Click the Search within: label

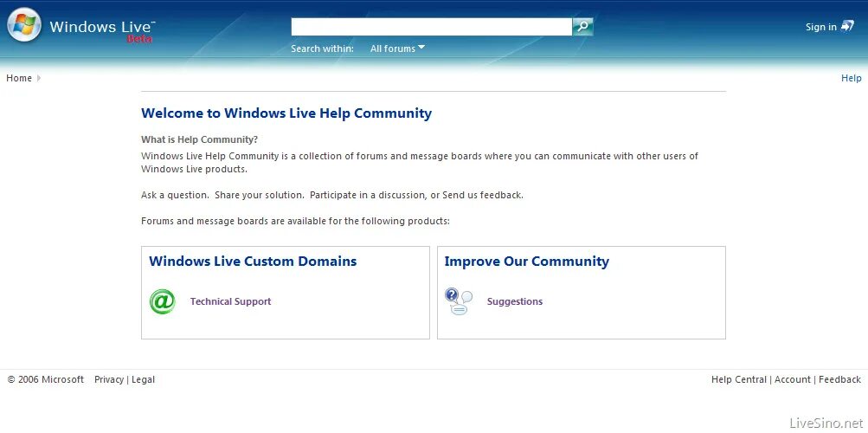coord(322,48)
